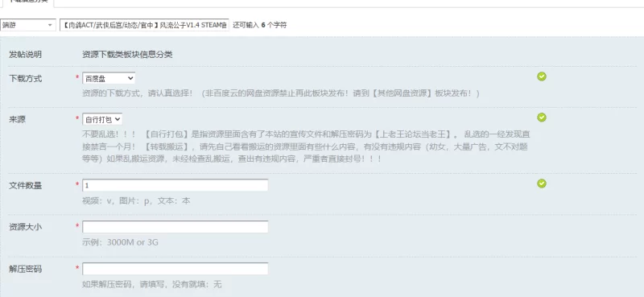Image resolution: width=644 pixels, height=297 pixels.
Task: Click the warning text starting 不要乱选
Action: (x=305, y=146)
